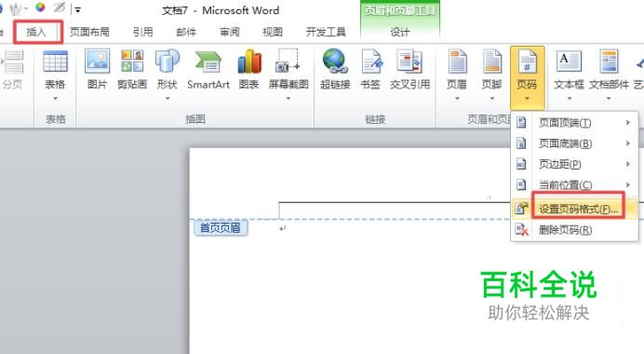Click the colorful circle quick access icon
This screenshot has height=354, width=644.
click(x=40, y=7)
